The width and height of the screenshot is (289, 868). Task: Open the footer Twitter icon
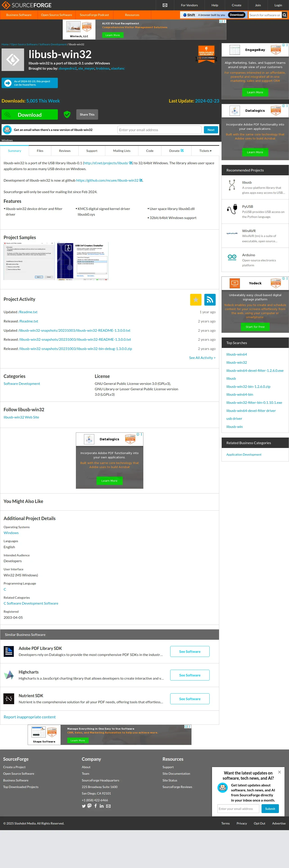(x=84, y=806)
